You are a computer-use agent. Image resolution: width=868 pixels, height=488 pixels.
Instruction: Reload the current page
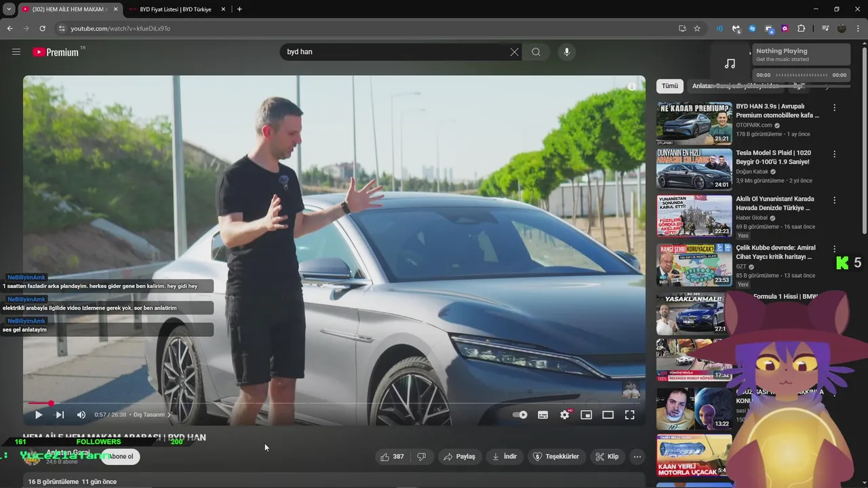[42, 28]
